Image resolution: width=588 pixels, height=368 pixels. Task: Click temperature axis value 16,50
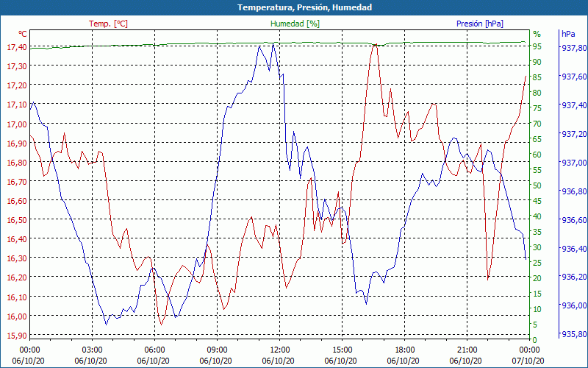[x=16, y=219]
